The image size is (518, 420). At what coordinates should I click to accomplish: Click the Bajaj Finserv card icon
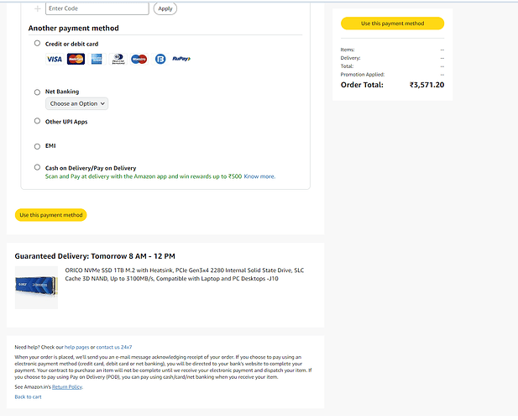click(160, 59)
